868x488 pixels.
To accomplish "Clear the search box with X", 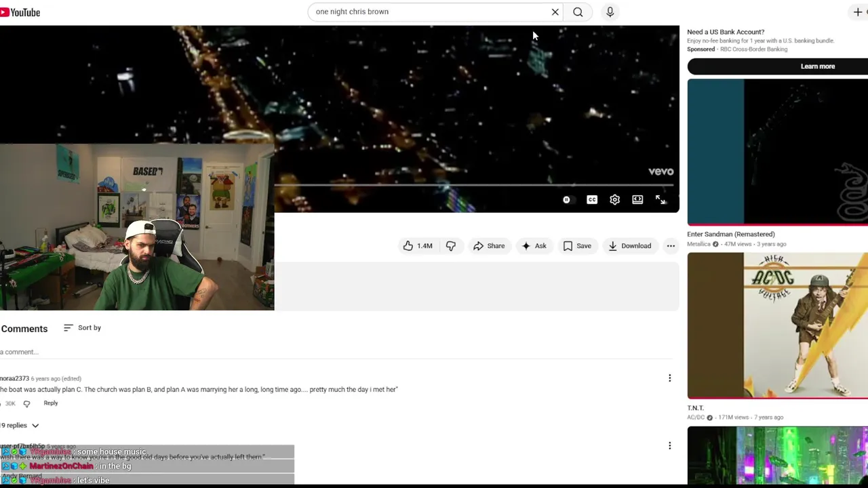I will tap(555, 12).
